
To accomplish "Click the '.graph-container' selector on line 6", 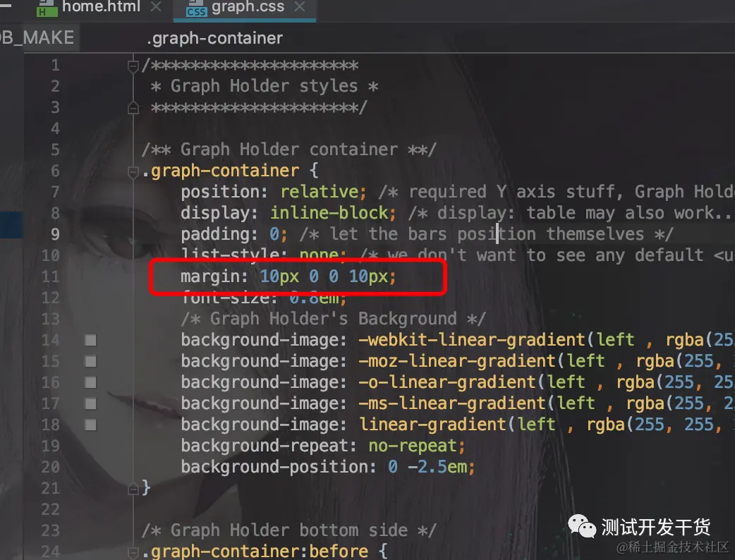I will (220, 171).
